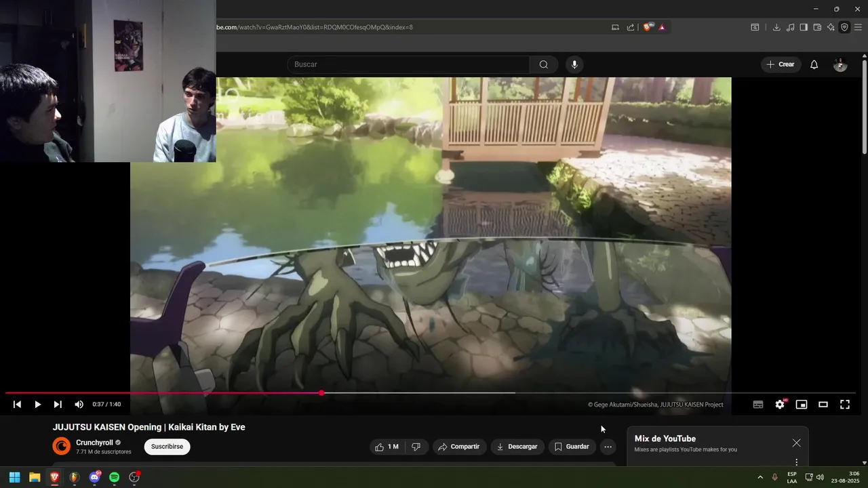Screen dimensions: 868x488
Task: Click the Suscribirse button
Action: click(167, 447)
